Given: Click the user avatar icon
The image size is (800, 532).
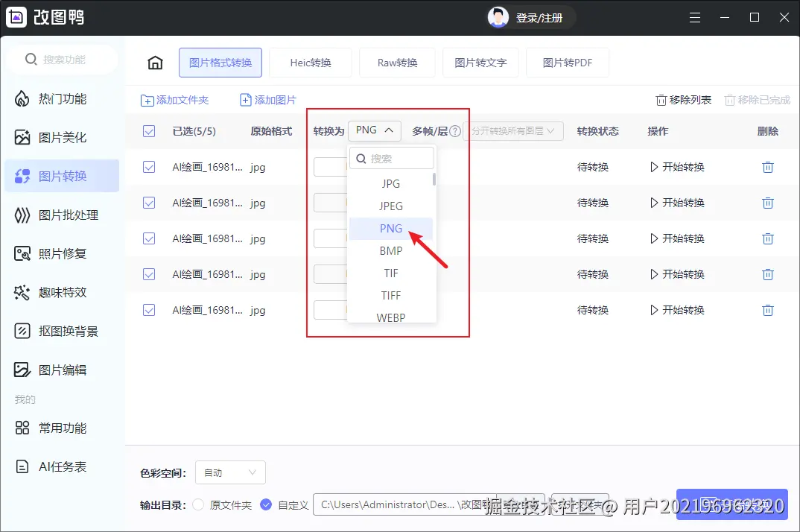Looking at the screenshot, I should coord(498,18).
